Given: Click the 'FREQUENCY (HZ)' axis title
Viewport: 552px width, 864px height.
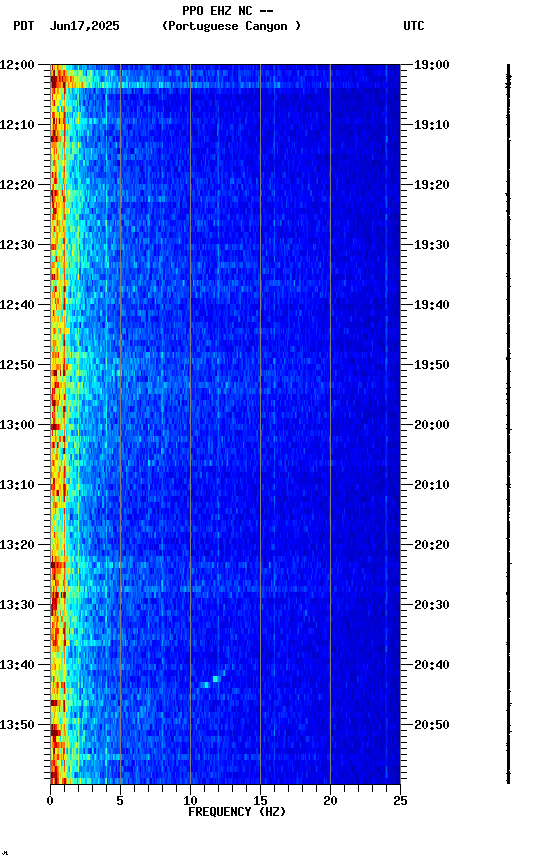Looking at the screenshot, I should 237,812.
